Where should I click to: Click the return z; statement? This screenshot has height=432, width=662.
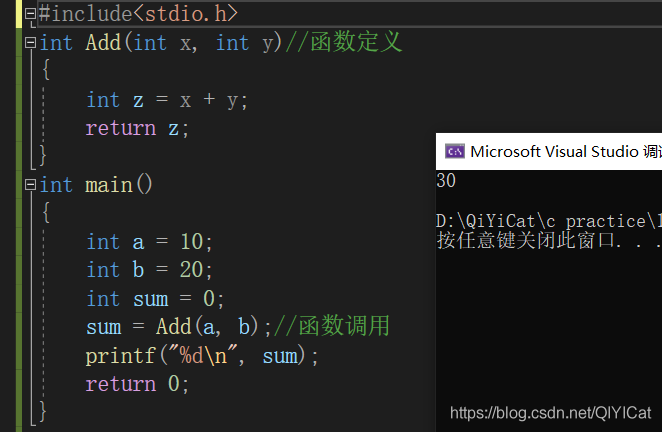[137, 128]
